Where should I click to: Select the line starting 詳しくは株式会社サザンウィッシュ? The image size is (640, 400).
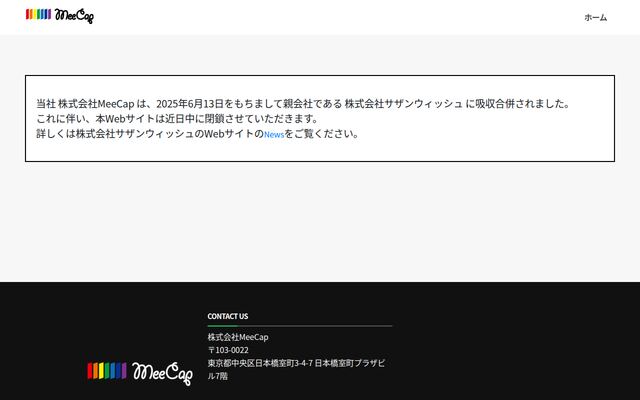click(198, 134)
